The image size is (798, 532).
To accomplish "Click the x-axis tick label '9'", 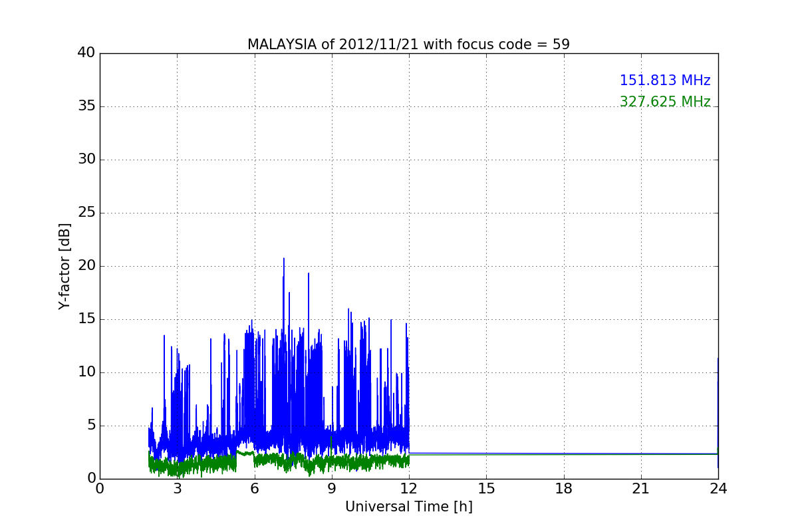I will (332, 489).
